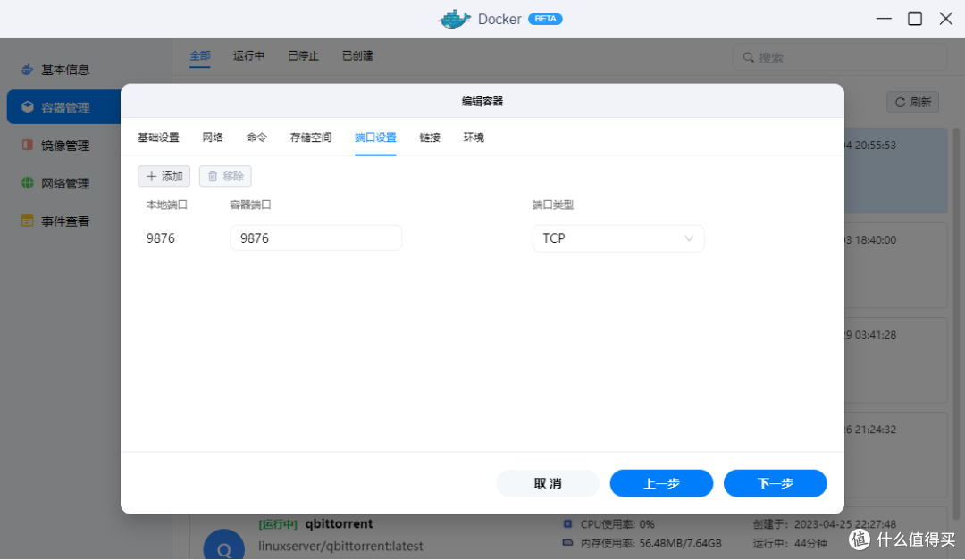Switch to the 运行中 filter tab
This screenshot has height=560, width=965.
click(248, 55)
